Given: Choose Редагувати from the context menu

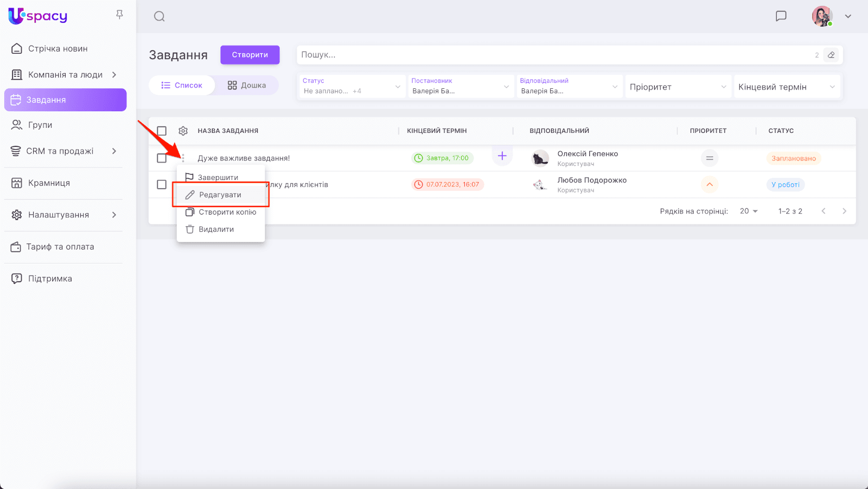Looking at the screenshot, I should [x=220, y=195].
